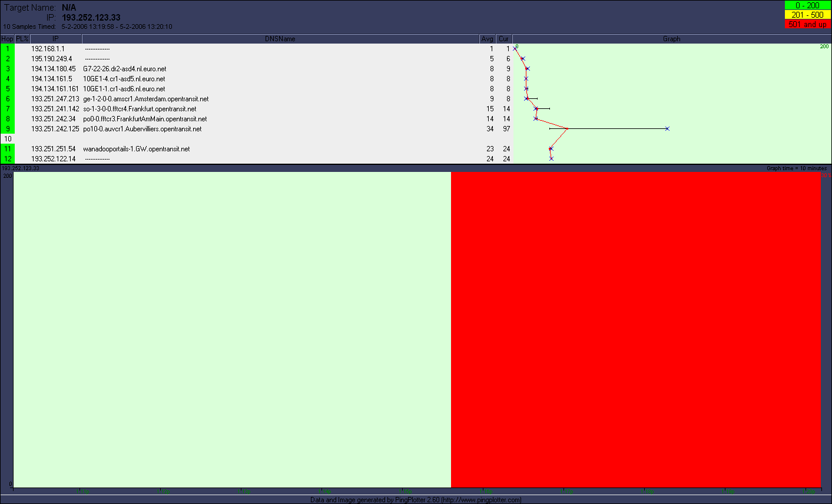Click the green 0 - 200 legend swatch
Viewport: 832px width, 504px height.
tap(807, 5)
